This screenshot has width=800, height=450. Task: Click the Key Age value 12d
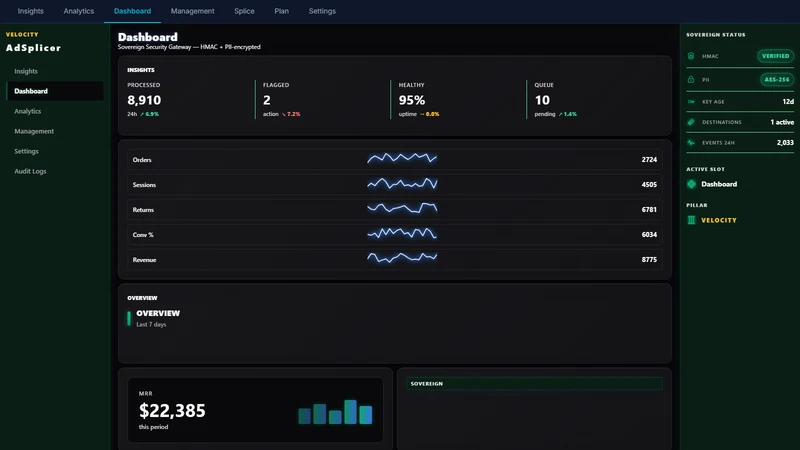pyautogui.click(x=788, y=102)
